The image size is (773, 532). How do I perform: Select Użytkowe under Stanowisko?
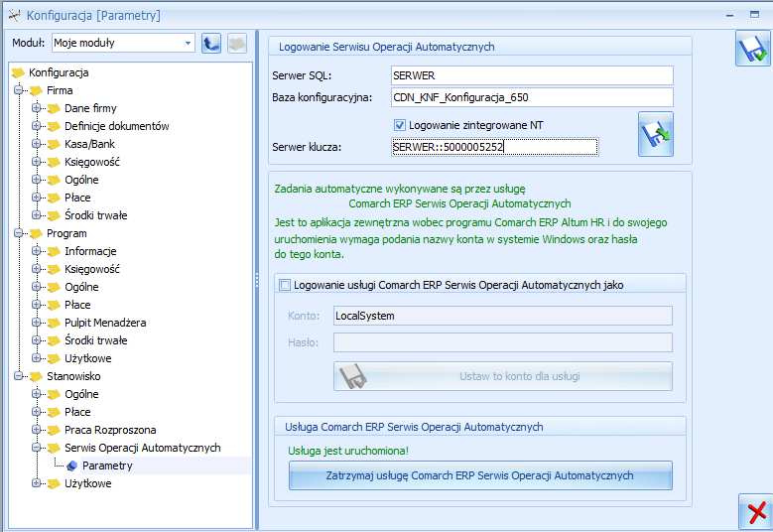(x=87, y=483)
